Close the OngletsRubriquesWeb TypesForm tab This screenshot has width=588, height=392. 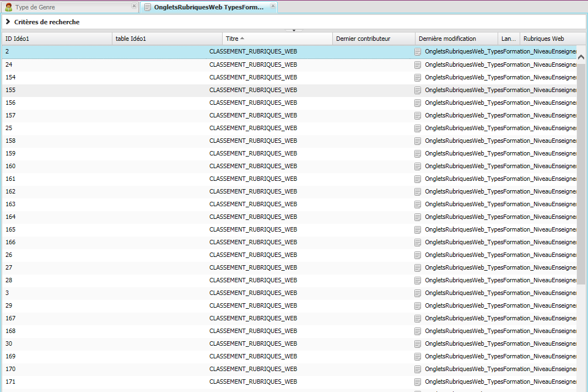coord(273,6)
